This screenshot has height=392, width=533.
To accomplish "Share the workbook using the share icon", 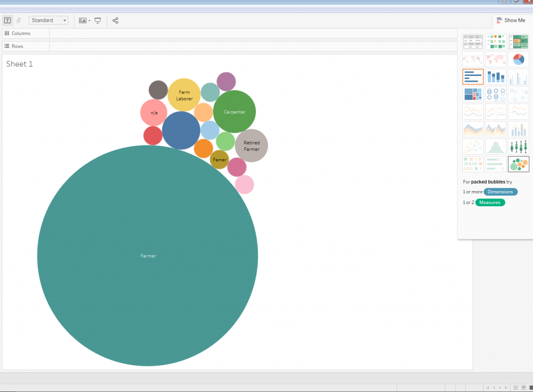I will 115,20.
